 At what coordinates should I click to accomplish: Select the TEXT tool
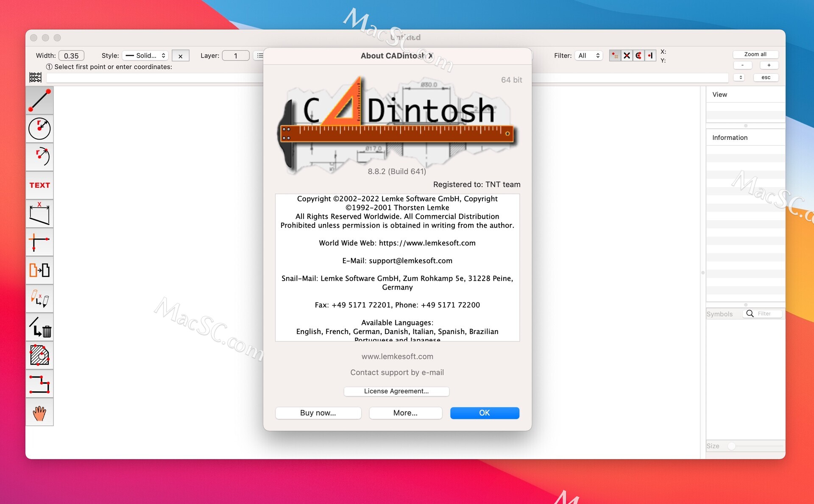click(39, 185)
